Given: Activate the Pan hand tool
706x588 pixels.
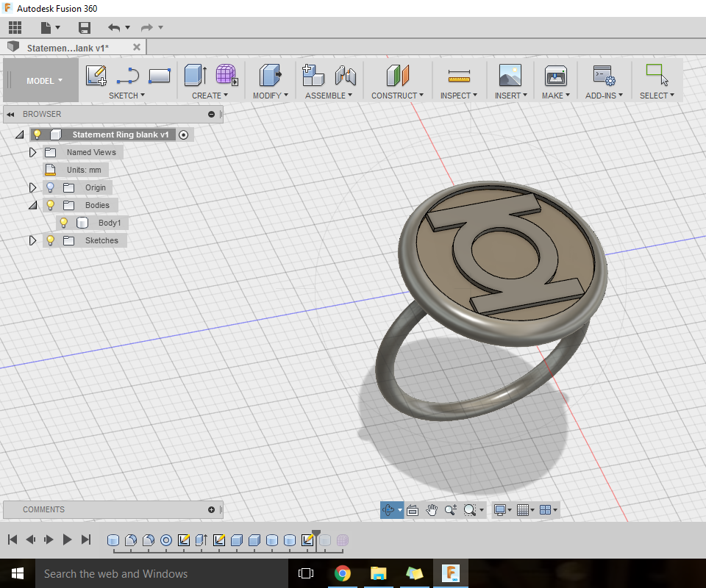Looking at the screenshot, I should [432, 509].
